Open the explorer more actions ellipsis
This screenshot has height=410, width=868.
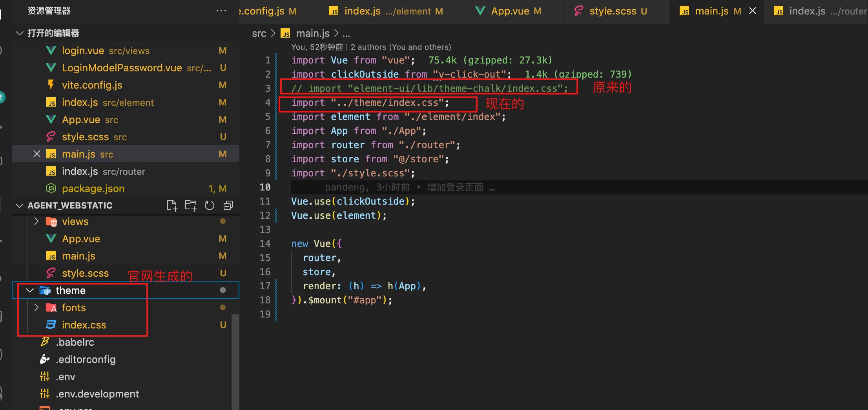[221, 11]
